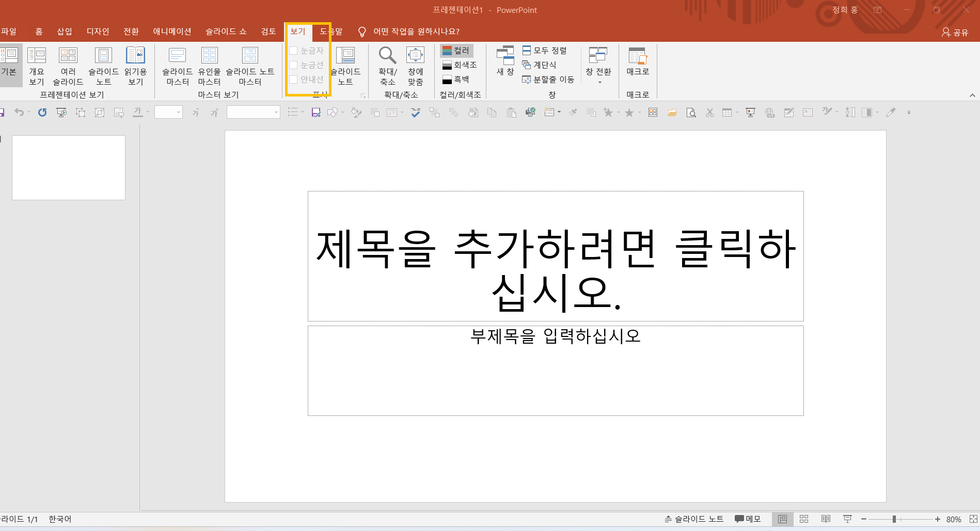
Task: Click the quick print printer icon
Action: point(530,112)
